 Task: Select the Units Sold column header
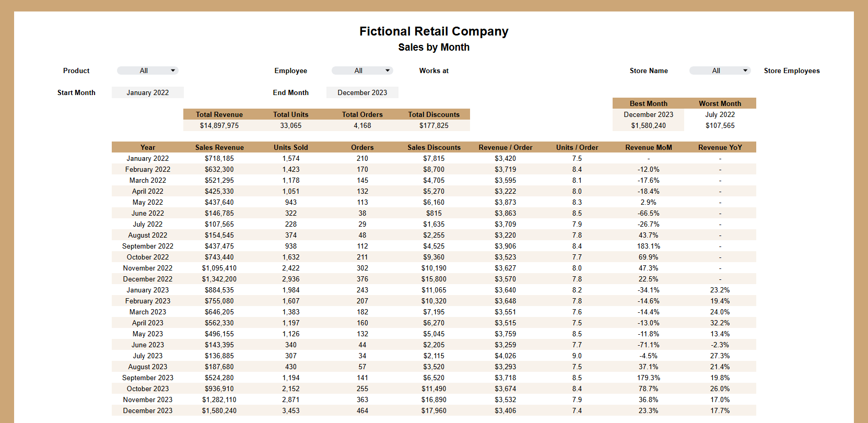[x=291, y=147]
